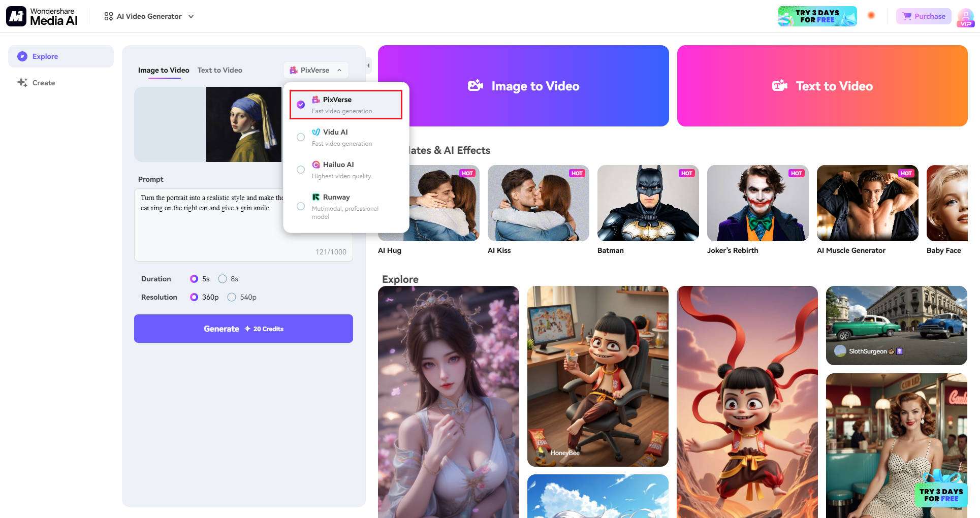Set Resolution to 540p

(x=232, y=297)
